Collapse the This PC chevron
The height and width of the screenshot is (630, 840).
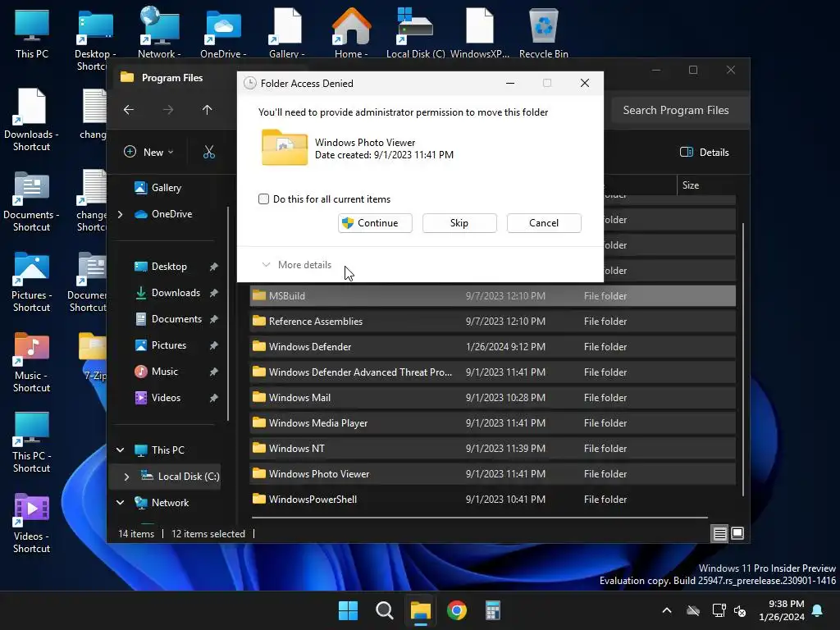(x=121, y=450)
